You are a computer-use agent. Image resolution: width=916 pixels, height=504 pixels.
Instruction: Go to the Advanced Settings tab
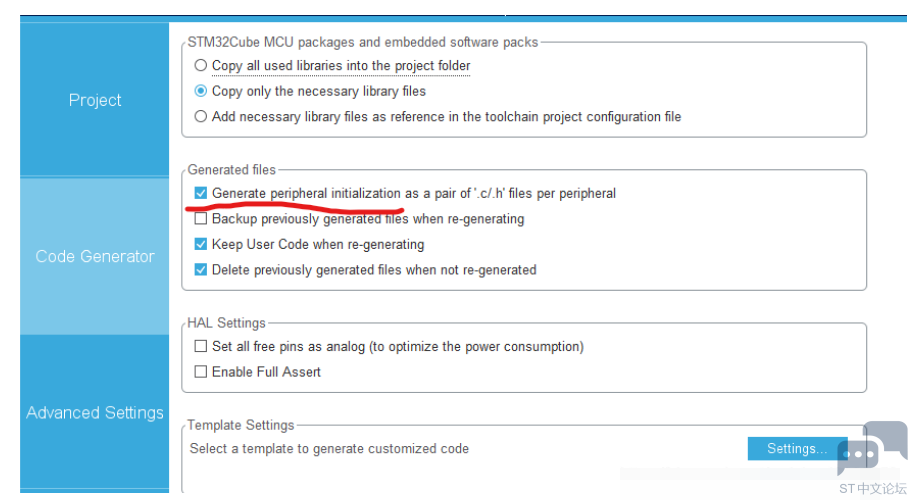click(95, 412)
